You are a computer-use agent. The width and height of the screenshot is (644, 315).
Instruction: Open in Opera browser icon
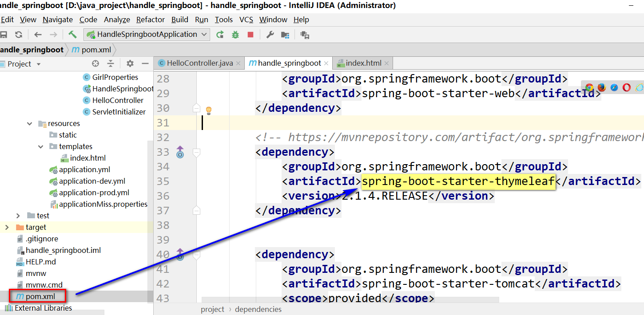coord(627,87)
